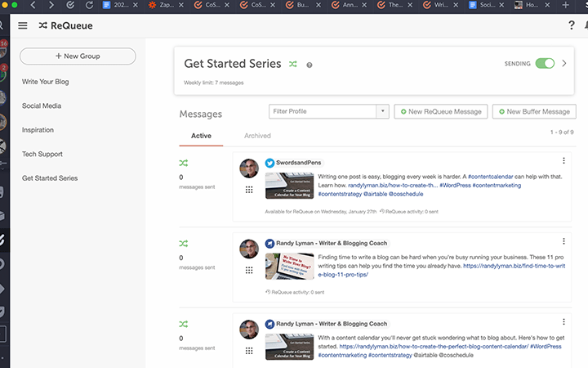Switch to the Active messages tab
Screen dimensions: 588x368
(x=201, y=136)
